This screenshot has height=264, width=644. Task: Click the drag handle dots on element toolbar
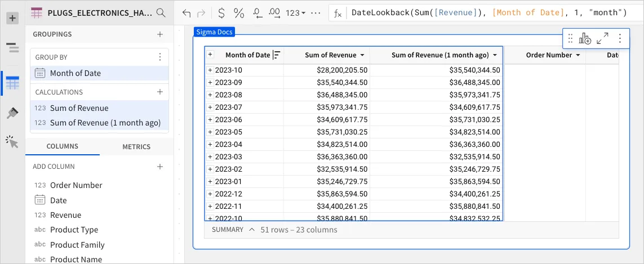(x=570, y=39)
